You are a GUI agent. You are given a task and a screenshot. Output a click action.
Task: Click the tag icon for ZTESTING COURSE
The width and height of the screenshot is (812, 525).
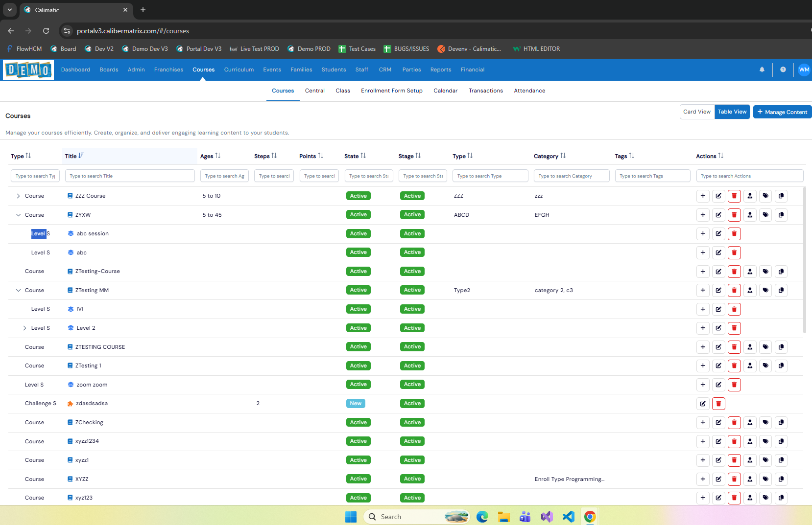pyautogui.click(x=765, y=347)
